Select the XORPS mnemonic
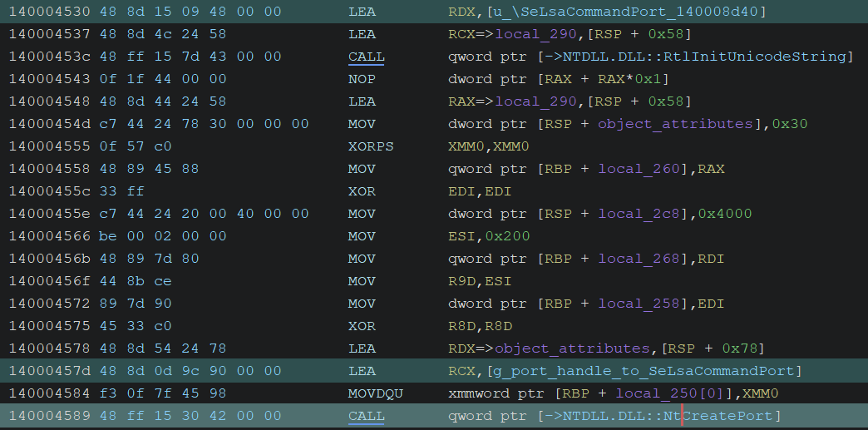The height and width of the screenshot is (430, 868). click(370, 146)
